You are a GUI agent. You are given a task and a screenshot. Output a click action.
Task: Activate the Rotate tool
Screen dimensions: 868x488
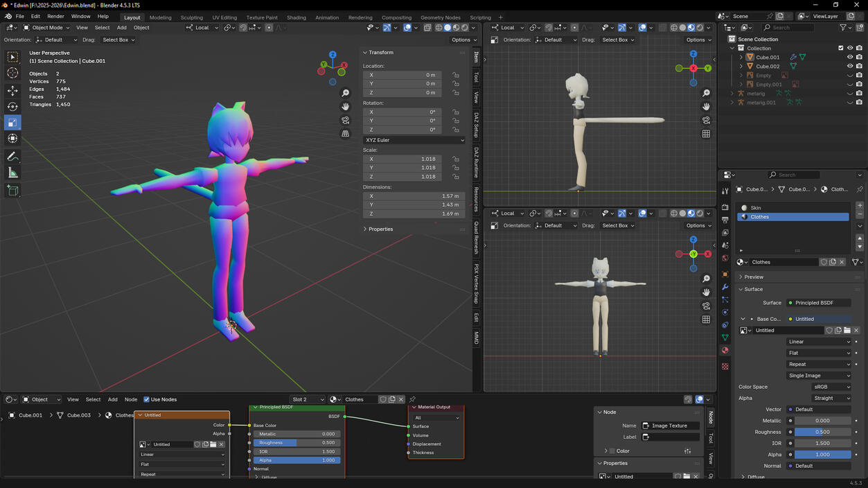coord(12,107)
